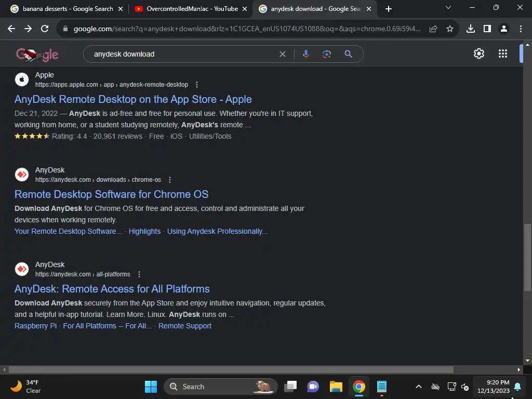Open the Windows Start menu
This screenshot has width=532, height=399.
click(151, 387)
